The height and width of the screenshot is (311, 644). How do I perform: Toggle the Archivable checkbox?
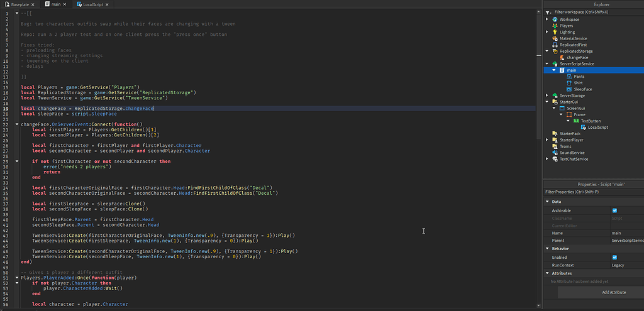click(x=614, y=210)
